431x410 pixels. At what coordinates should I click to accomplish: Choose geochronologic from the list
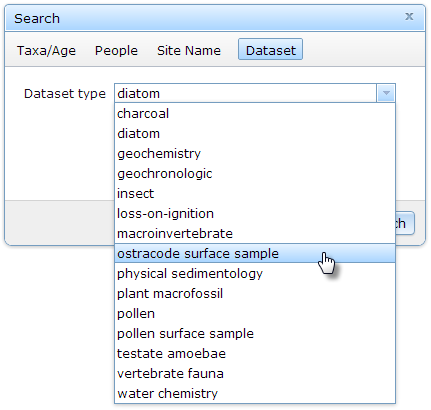click(x=255, y=173)
